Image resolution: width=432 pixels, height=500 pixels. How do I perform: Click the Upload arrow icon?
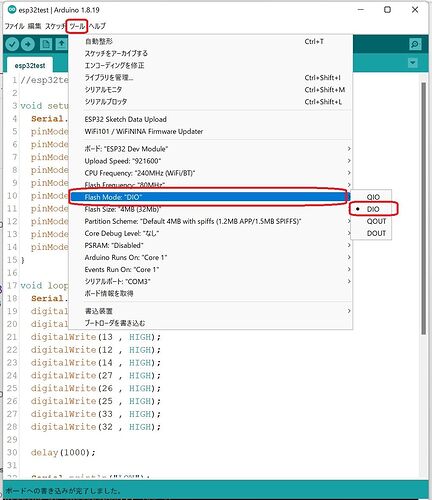(28, 44)
